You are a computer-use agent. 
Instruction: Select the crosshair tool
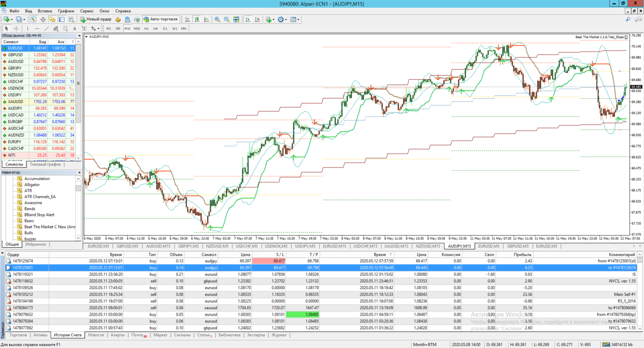click(x=16, y=28)
